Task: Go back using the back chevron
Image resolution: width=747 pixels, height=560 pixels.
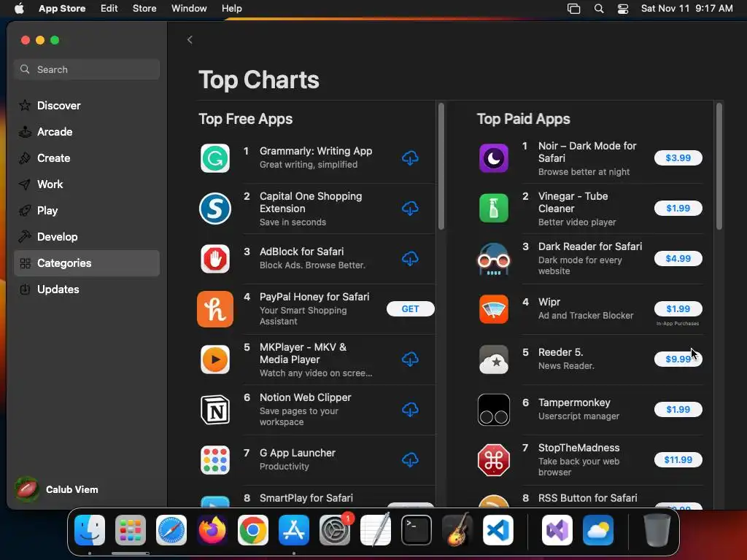Action: coord(190,39)
